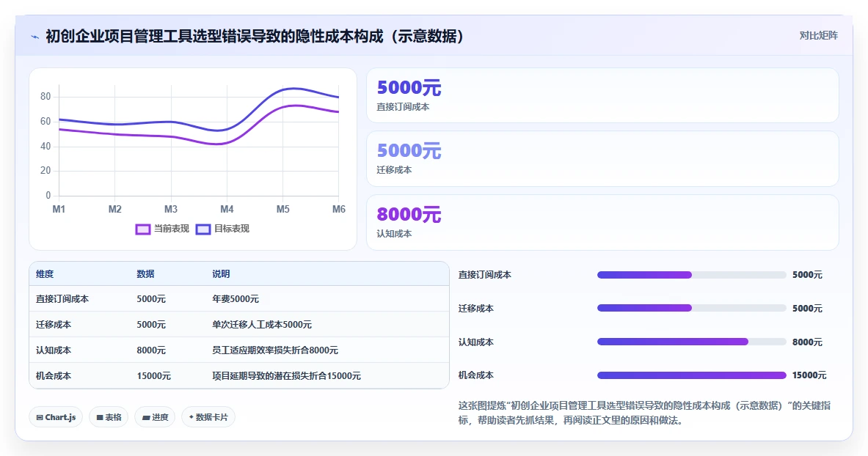
Task: Click the 进度 tag chip
Action: click(155, 417)
